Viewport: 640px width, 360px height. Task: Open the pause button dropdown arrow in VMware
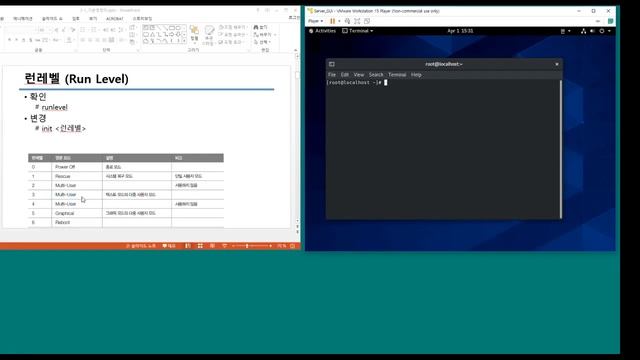(x=339, y=21)
